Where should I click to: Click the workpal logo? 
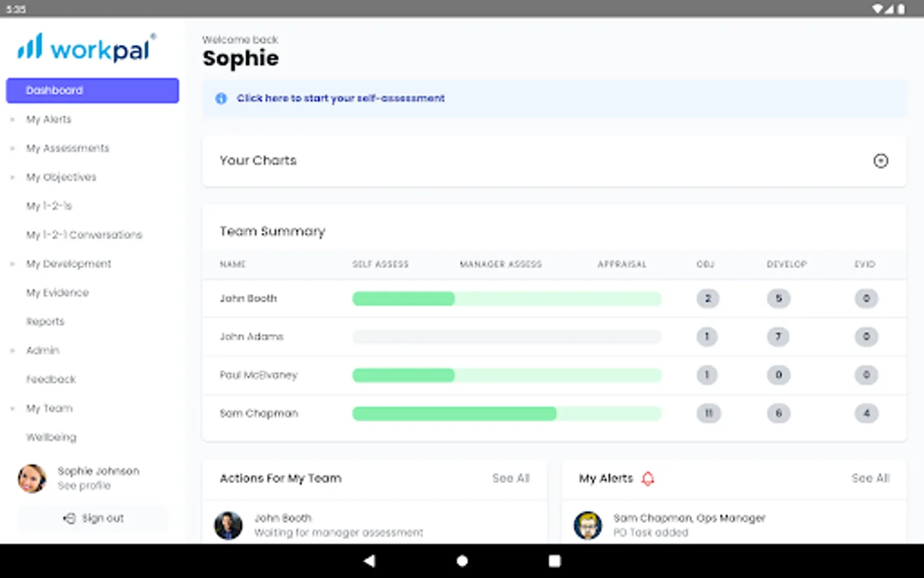(87, 48)
